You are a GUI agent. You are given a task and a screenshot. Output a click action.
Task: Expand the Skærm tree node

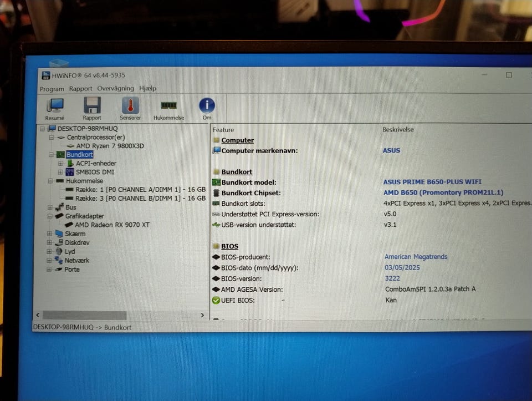point(49,234)
